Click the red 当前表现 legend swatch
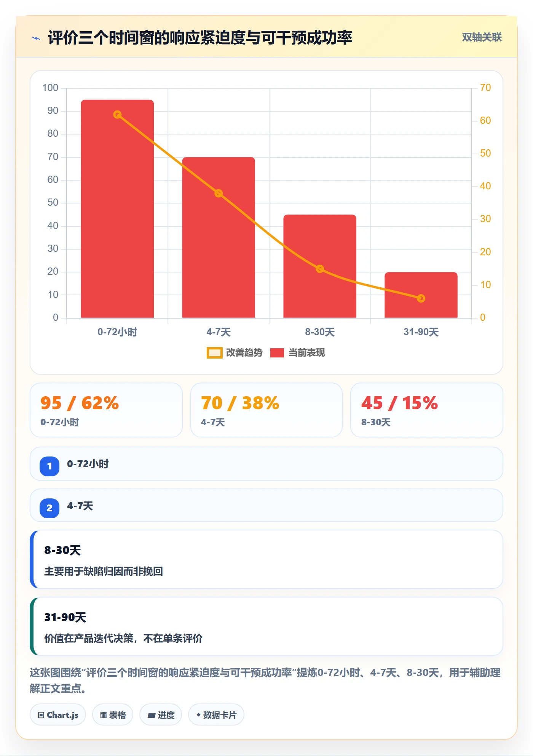This screenshot has height=756, width=533. coord(277,353)
